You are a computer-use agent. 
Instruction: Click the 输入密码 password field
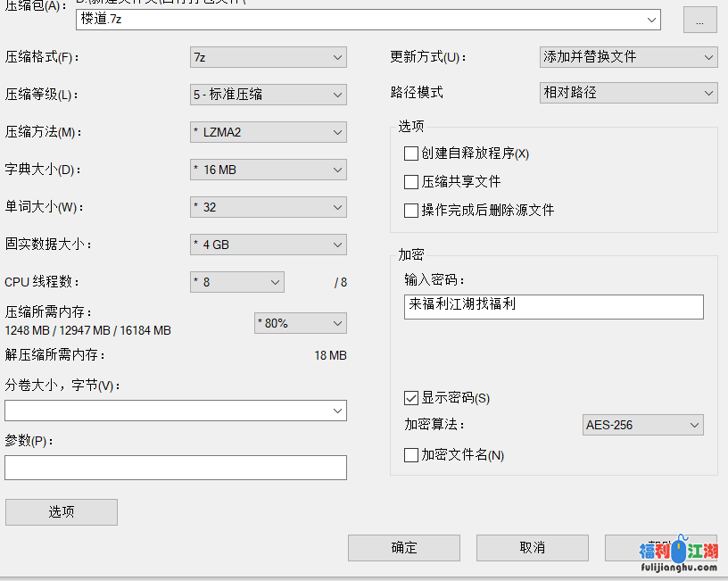(x=553, y=306)
